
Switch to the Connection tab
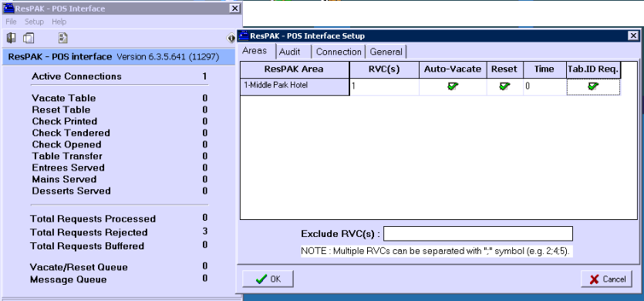pyautogui.click(x=339, y=52)
